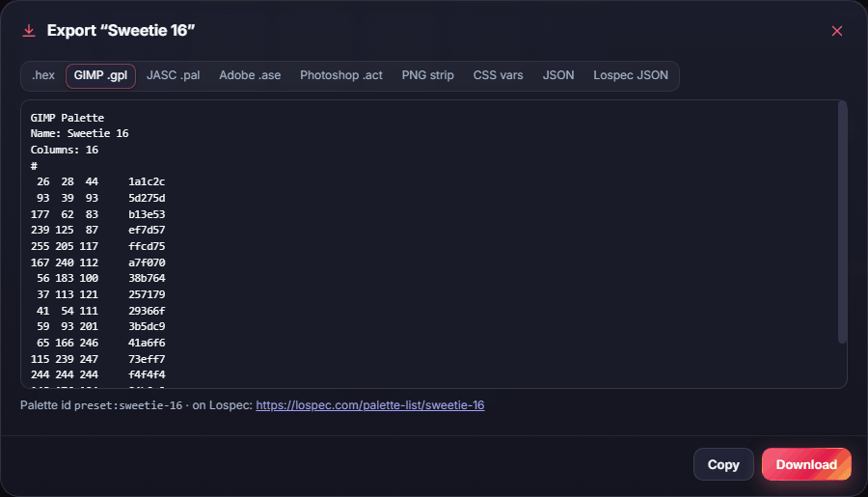This screenshot has width=868, height=497.
Task: Click the hex value 73eff7
Action: click(x=147, y=358)
